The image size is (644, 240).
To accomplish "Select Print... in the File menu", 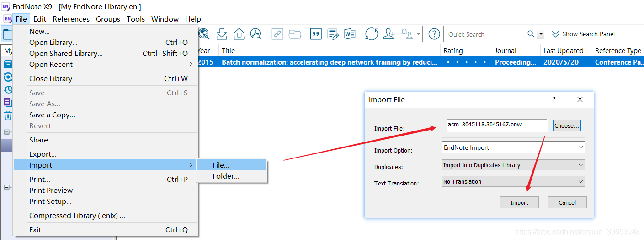I will click(106, 179).
